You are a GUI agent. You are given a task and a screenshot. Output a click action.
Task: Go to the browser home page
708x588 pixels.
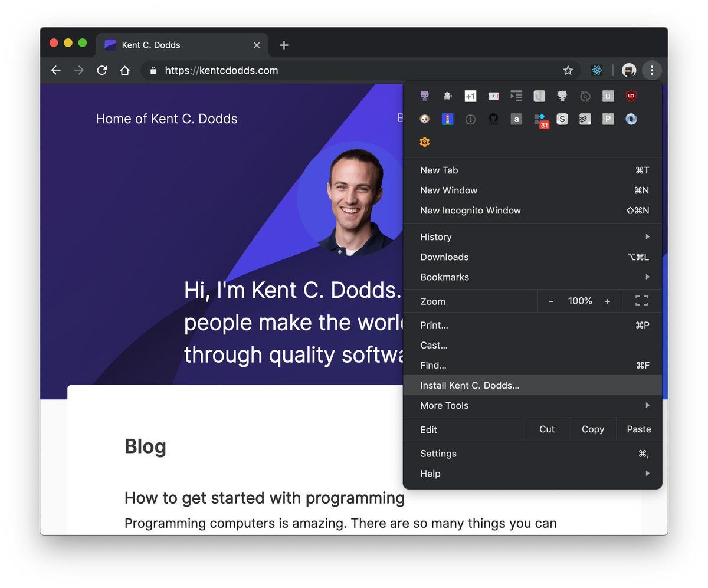124,71
